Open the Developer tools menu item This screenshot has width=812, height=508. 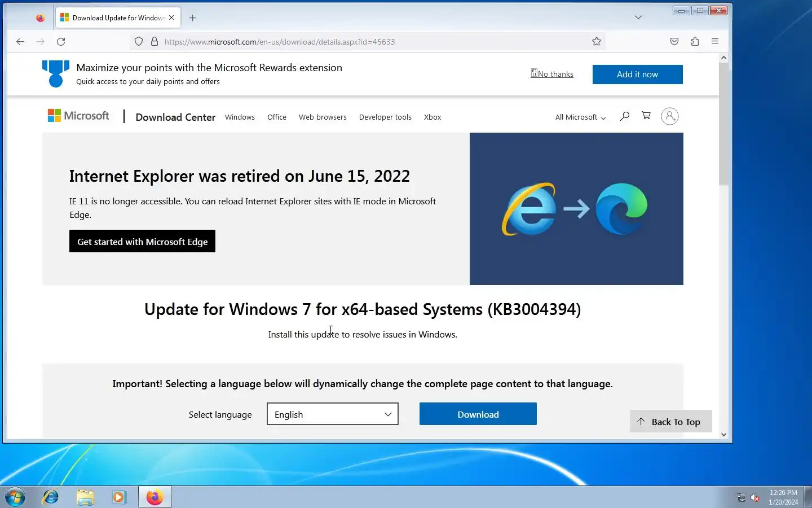click(x=385, y=117)
